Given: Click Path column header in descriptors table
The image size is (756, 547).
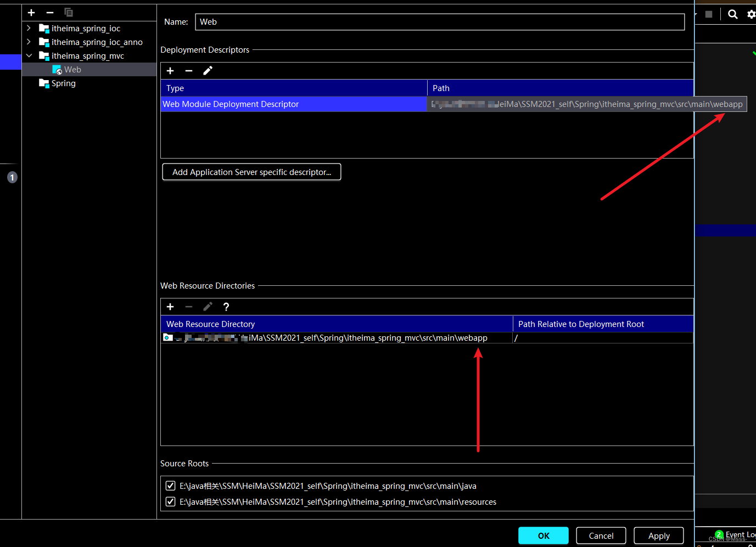Looking at the screenshot, I should (561, 88).
